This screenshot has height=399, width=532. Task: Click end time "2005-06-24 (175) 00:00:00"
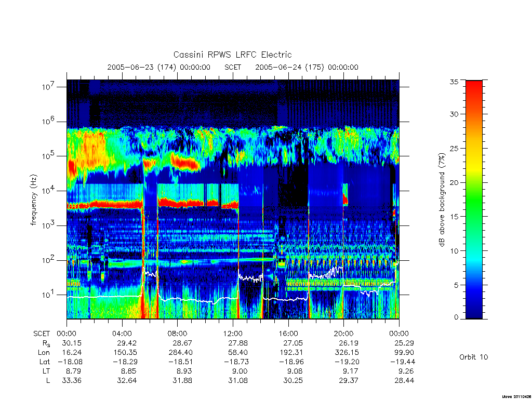pyautogui.click(x=307, y=67)
